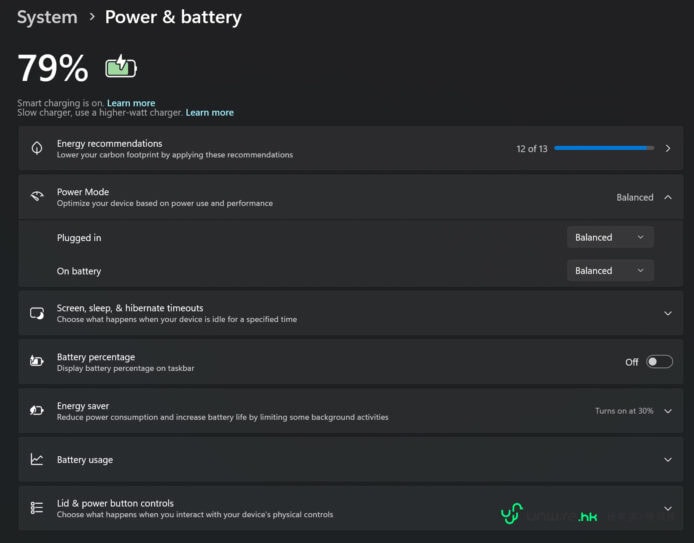Click the Energy saver battery icon
694x543 pixels.
click(x=37, y=410)
